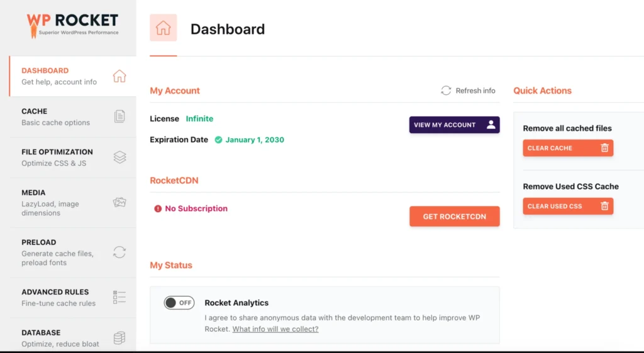The image size is (644, 353).
Task: Toggle the Rocket Analytics switch on
Action: 179,303
